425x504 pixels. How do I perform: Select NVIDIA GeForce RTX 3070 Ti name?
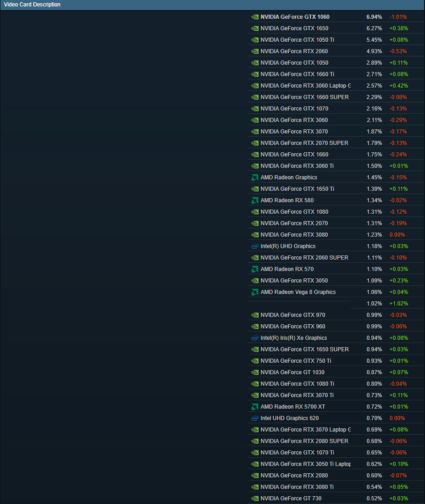pyautogui.click(x=297, y=395)
